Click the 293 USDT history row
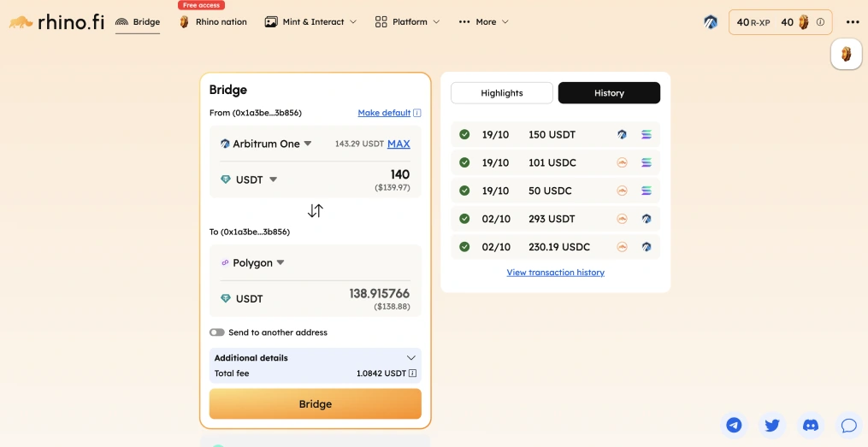Viewport: 868px width, 447px height. tap(555, 219)
